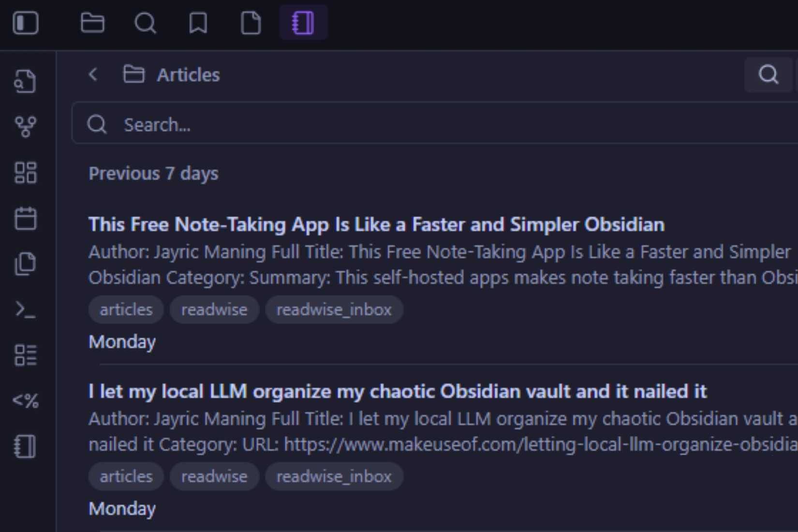Click the Templater <% ribbon icon
Viewport: 798px width, 532px height.
[x=25, y=400]
